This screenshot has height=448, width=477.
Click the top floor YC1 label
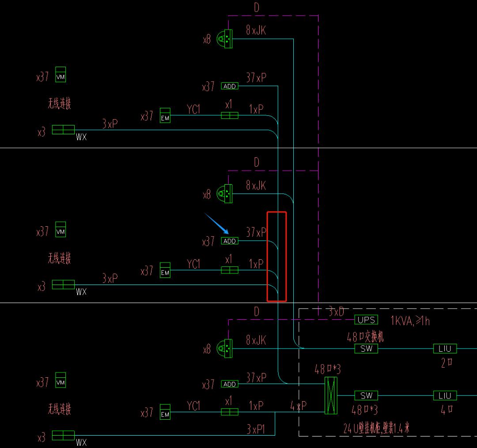pyautogui.click(x=193, y=109)
